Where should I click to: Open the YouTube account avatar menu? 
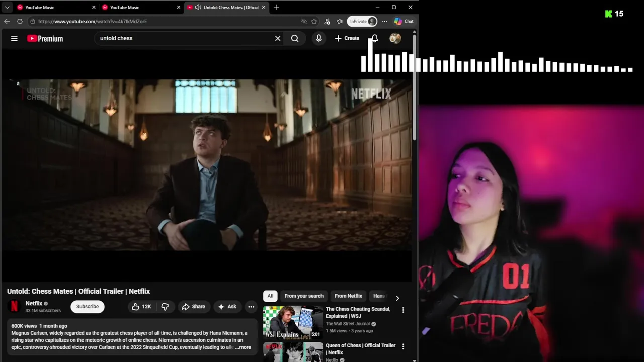click(395, 38)
